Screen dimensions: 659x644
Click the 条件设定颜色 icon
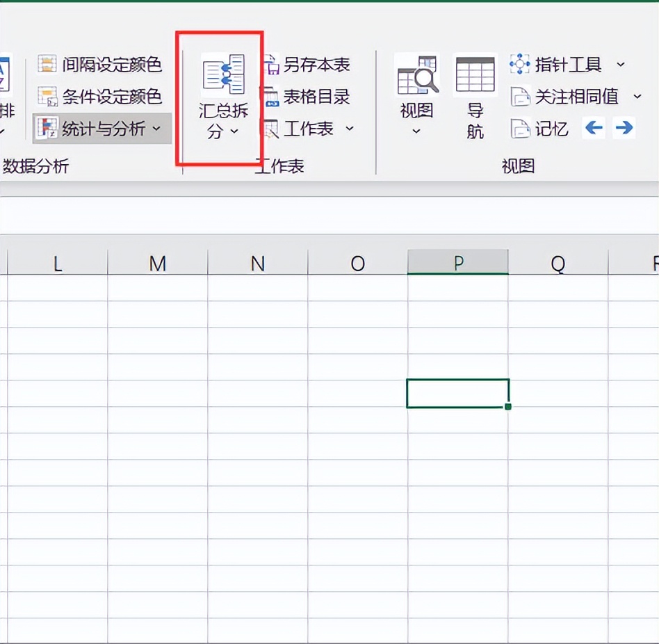(x=47, y=97)
